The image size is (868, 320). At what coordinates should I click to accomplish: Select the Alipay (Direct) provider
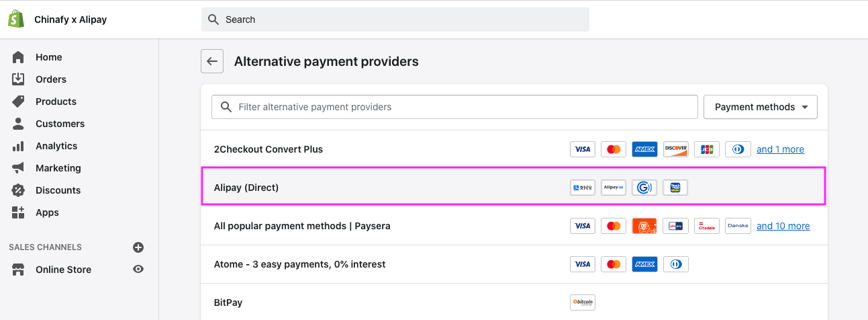(246, 188)
